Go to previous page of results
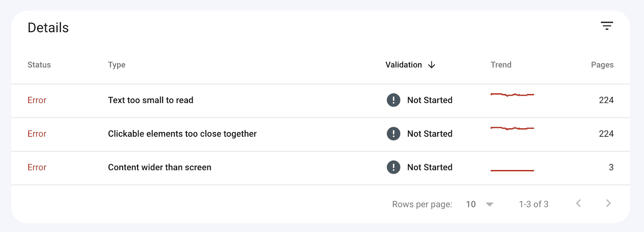This screenshot has height=232, width=644. (x=578, y=203)
